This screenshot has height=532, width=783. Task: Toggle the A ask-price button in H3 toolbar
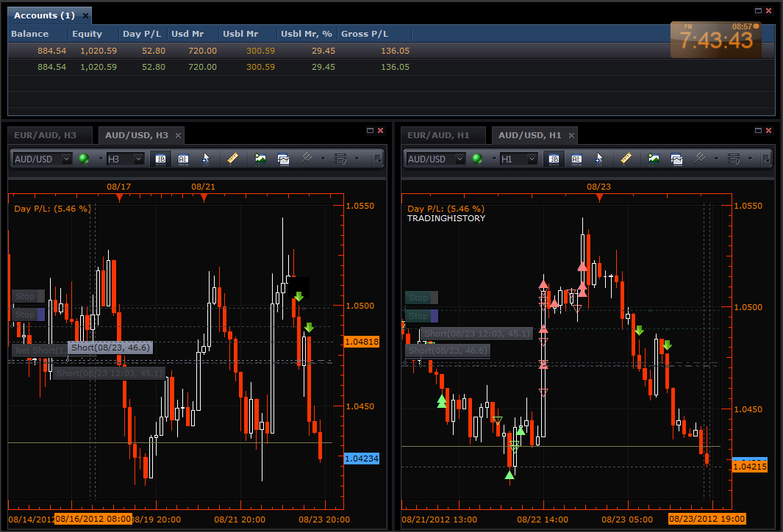tap(183, 158)
